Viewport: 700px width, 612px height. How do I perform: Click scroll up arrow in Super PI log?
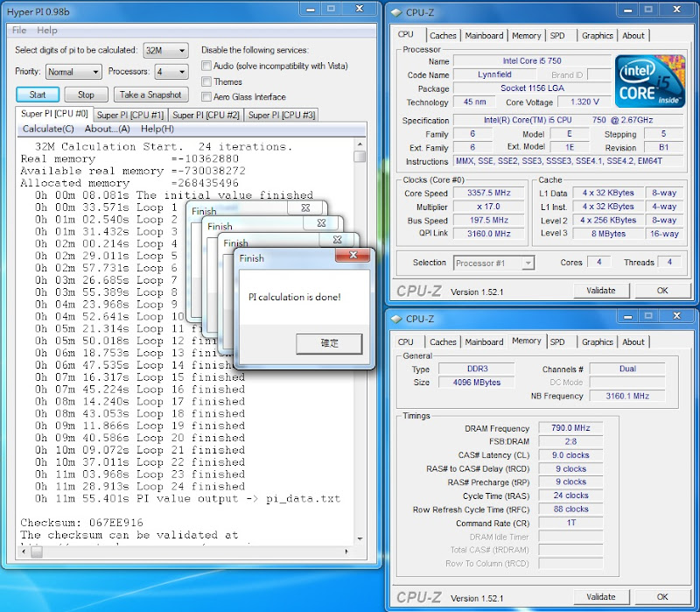coord(360,144)
